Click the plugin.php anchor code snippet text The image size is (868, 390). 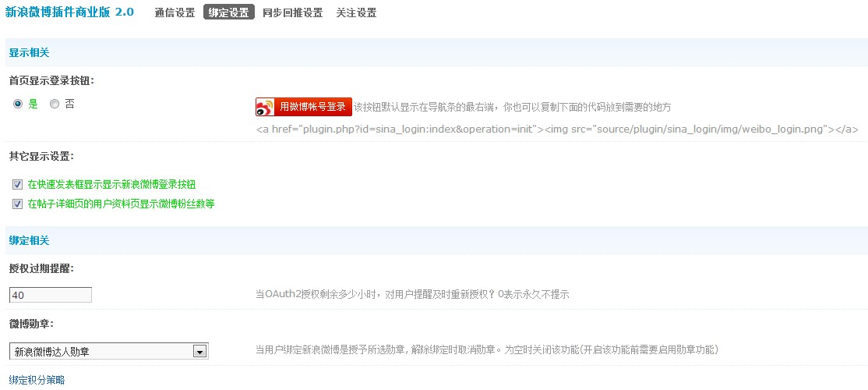tap(557, 129)
